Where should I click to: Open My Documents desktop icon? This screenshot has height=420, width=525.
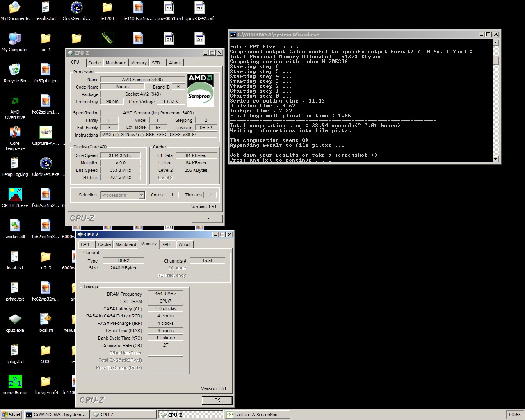click(15, 11)
